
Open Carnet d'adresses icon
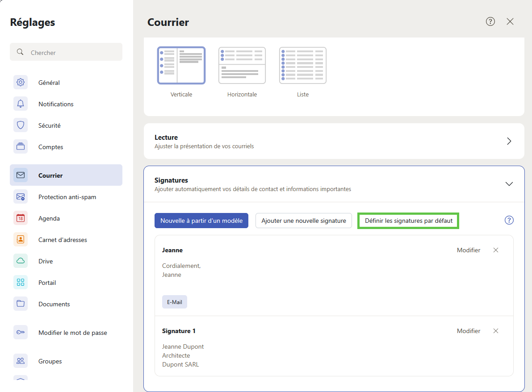tap(21, 240)
